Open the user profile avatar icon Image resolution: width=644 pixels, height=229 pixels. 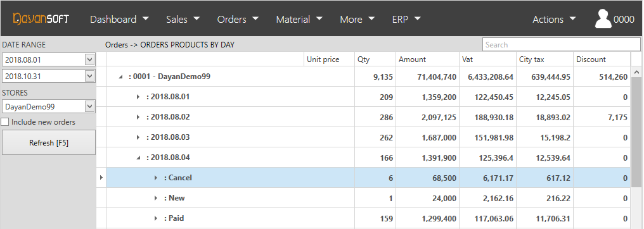click(603, 19)
